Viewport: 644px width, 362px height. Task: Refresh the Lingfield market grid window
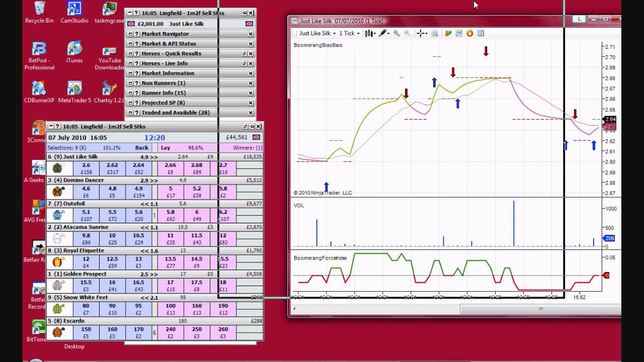click(246, 127)
